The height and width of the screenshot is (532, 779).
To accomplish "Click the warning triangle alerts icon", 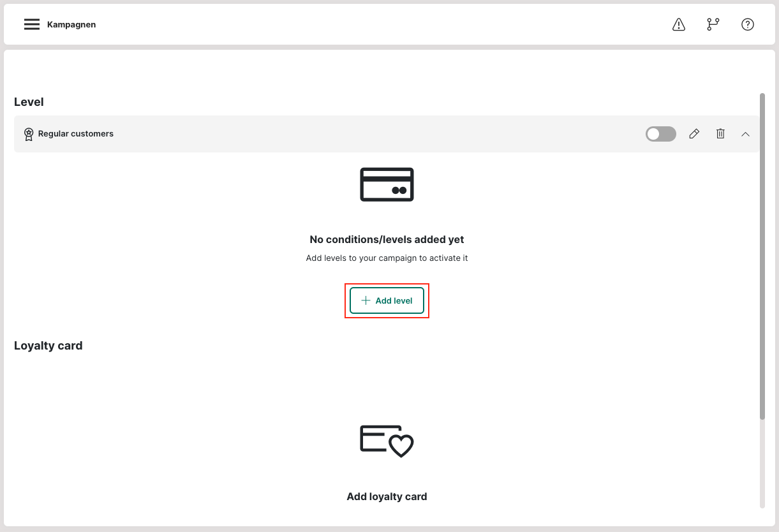I will [x=679, y=25].
